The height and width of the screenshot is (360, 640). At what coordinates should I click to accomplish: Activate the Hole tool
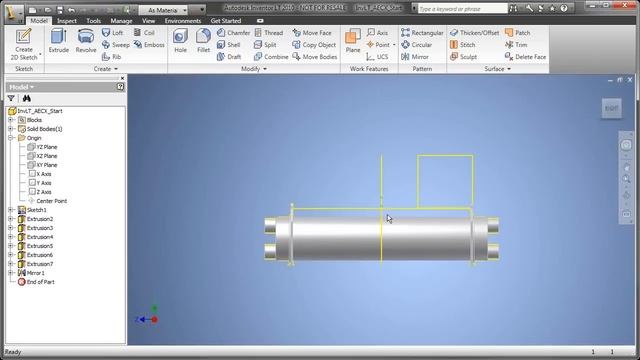180,41
